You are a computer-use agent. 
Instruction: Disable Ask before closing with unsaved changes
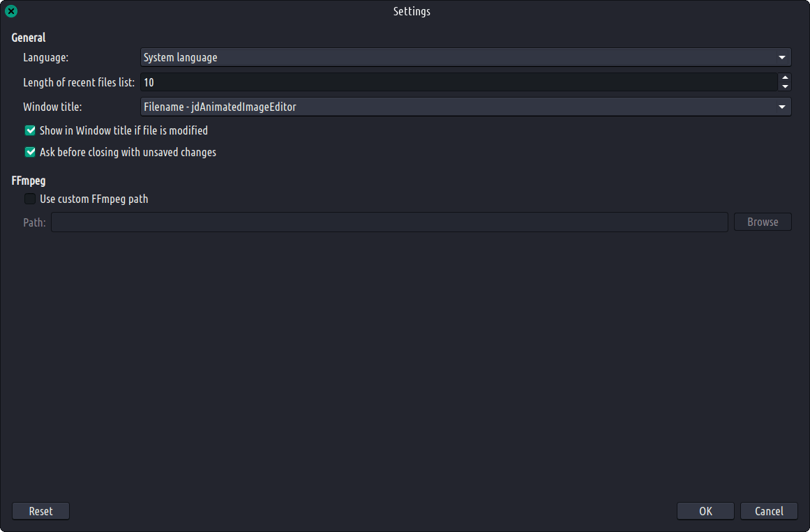click(30, 152)
